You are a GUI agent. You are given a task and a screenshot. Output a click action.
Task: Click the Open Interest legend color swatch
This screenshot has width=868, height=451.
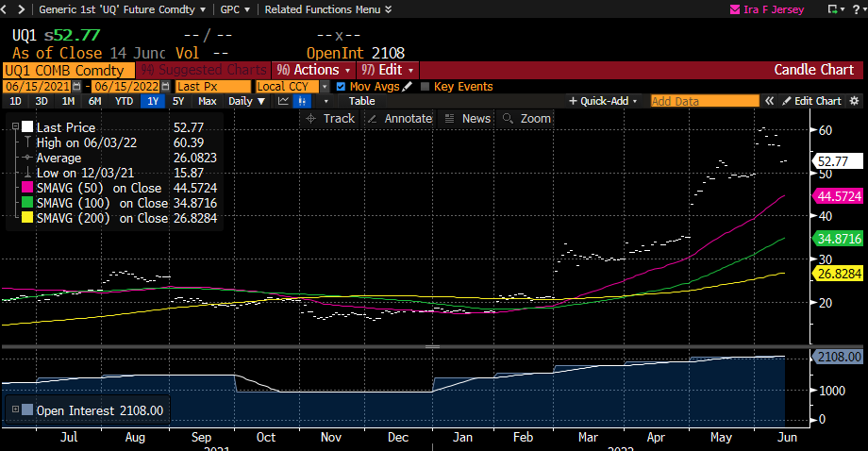tap(27, 410)
